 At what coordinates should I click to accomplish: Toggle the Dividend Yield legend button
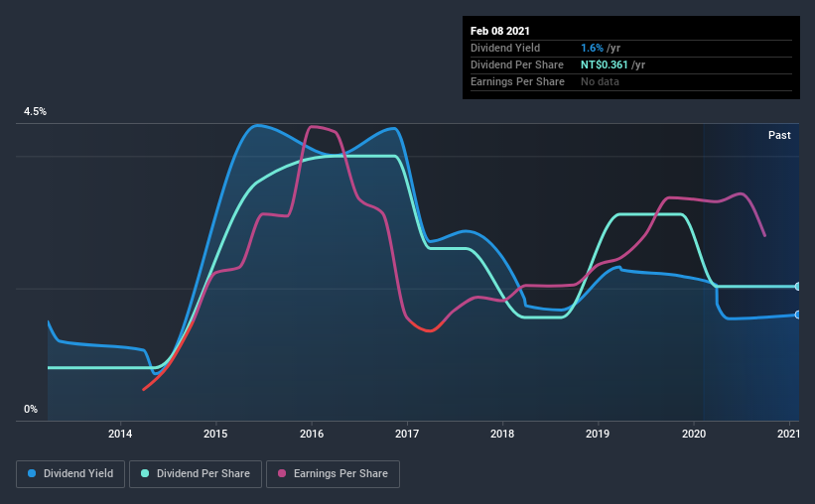coord(70,474)
